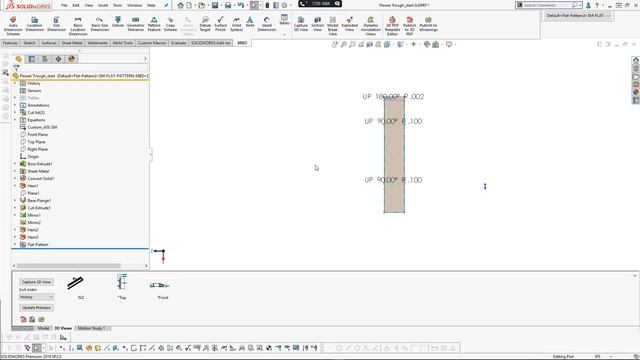Open DimXpertManager tab icon
Viewport: 640px width, 360px height.
[x=58, y=59]
